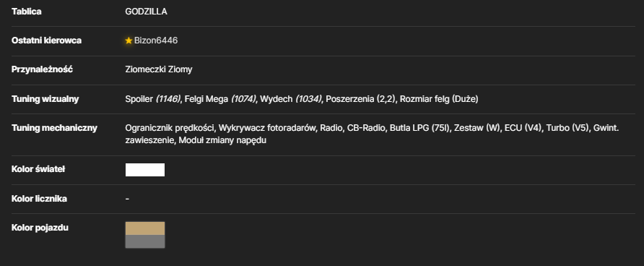Click the tan upper vehicle color swatch
This screenshot has height=266, width=644.
(x=145, y=228)
